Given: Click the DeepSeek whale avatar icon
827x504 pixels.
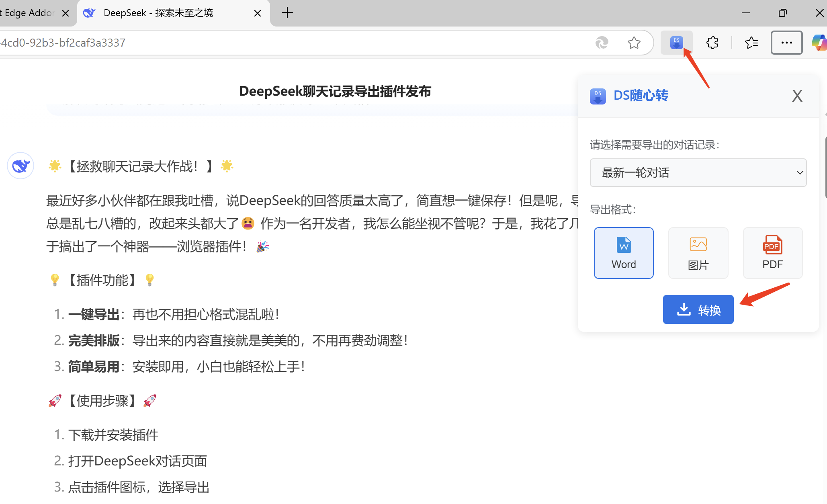Looking at the screenshot, I should 20,166.
